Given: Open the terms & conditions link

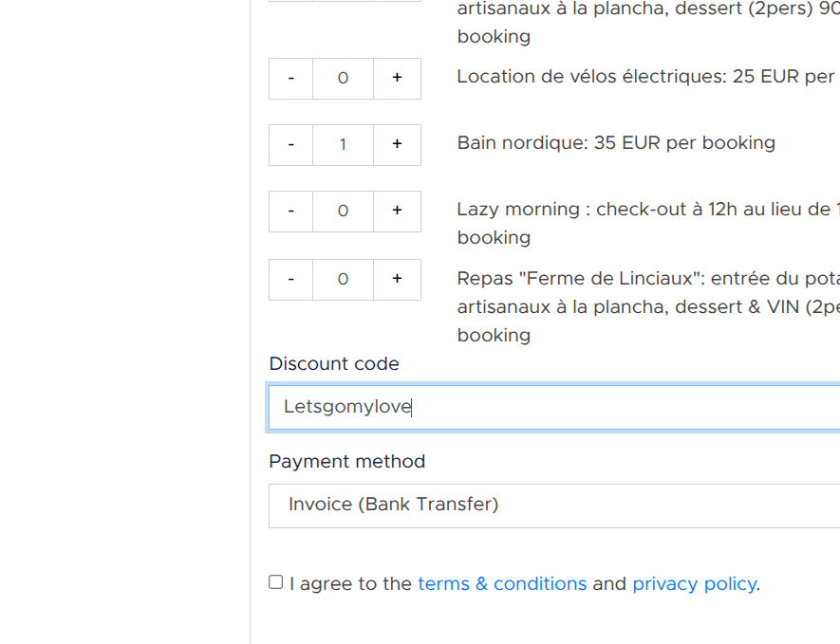Looking at the screenshot, I should click(x=502, y=583).
